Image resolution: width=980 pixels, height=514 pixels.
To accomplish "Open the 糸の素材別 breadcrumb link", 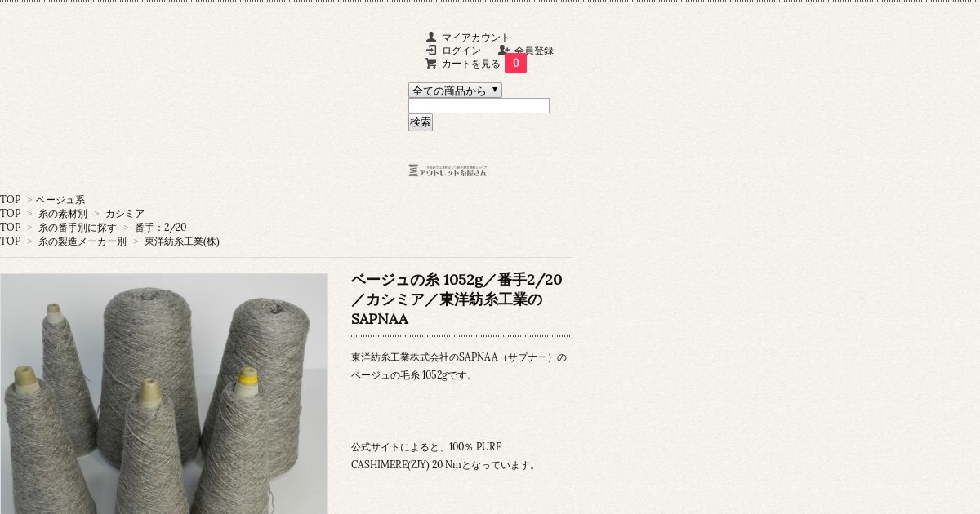I will [63, 214].
